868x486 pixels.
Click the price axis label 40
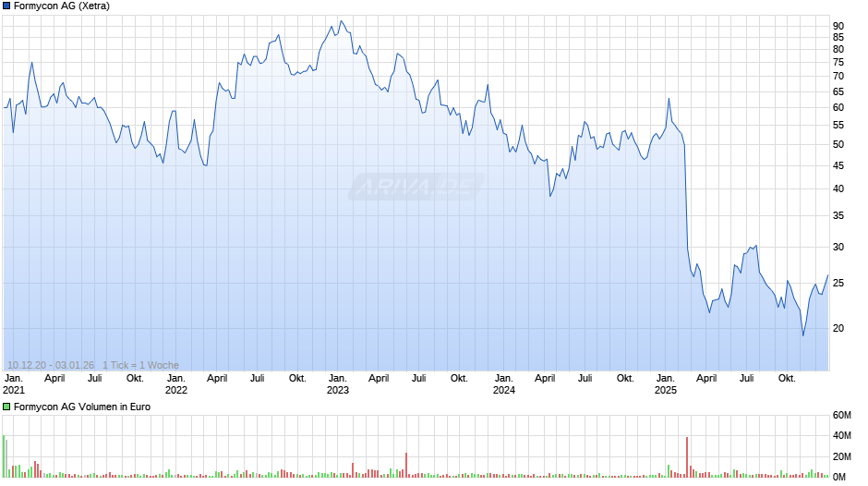point(838,189)
